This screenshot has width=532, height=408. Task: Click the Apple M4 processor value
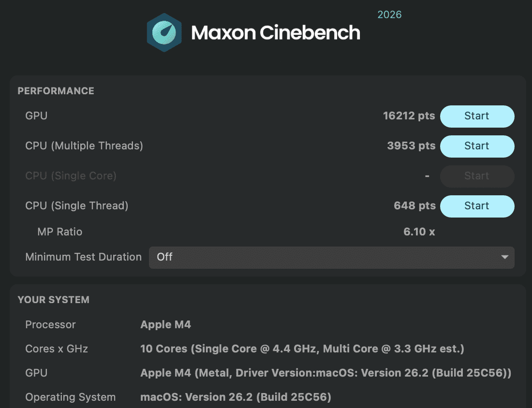[x=165, y=324]
